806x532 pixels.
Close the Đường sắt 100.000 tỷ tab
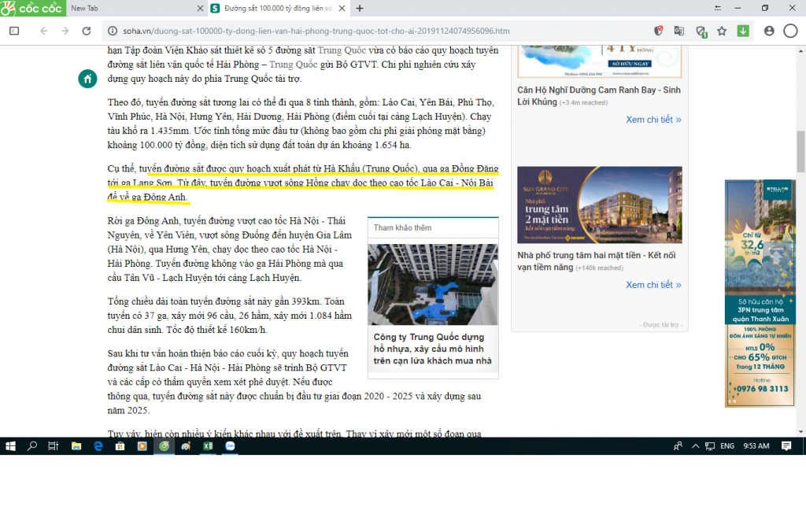pos(342,8)
